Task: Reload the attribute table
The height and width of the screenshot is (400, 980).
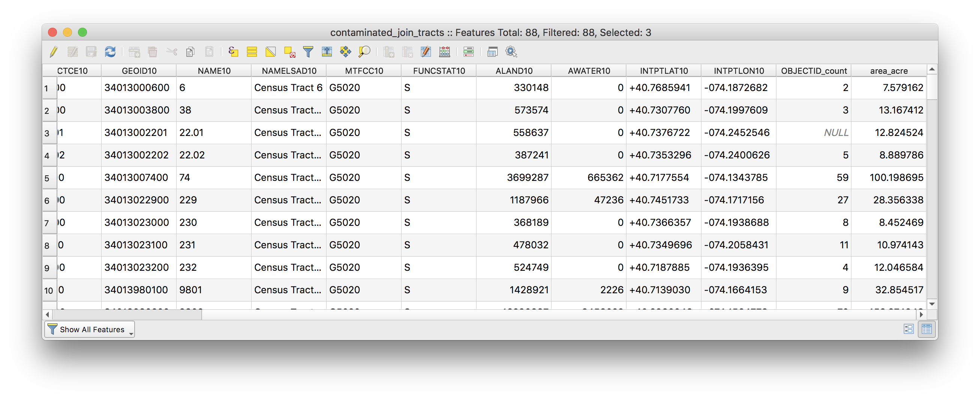Action: pos(110,52)
